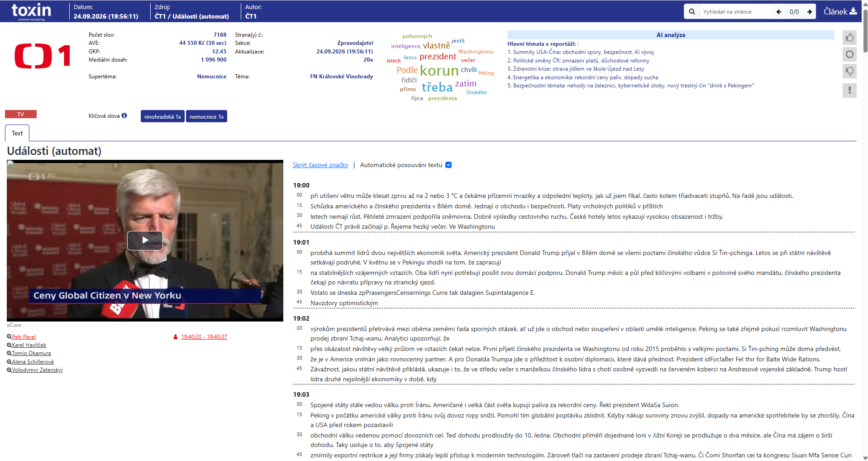The image size is (868, 461).
Task: Focus the Vyhledat na stránce search field
Action: tap(736, 12)
